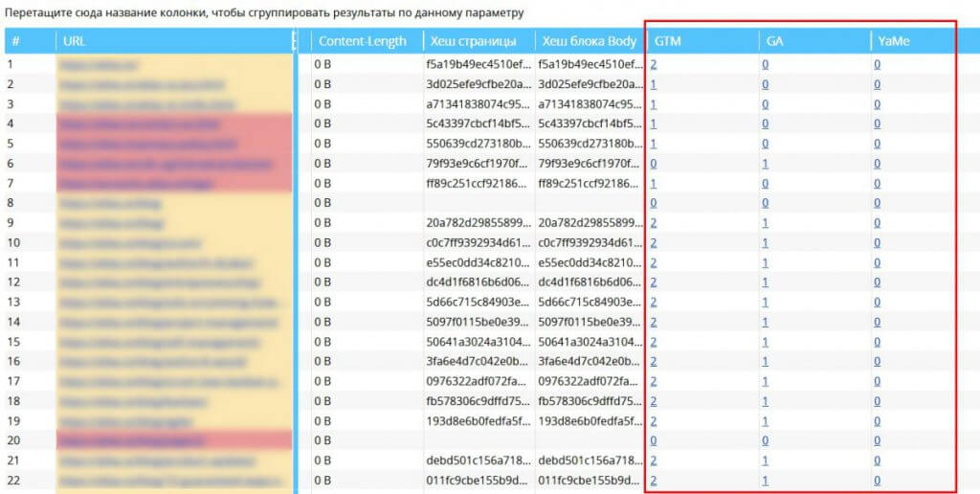The image size is (980, 494).
Task: Select page hash e55ec0dd34c8210... in row 11
Action: (478, 262)
